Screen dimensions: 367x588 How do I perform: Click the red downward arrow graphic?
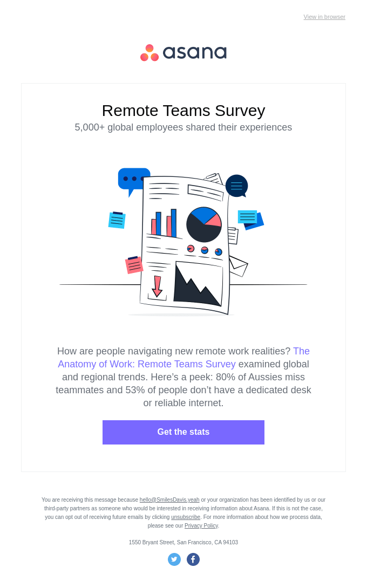coord(157,286)
